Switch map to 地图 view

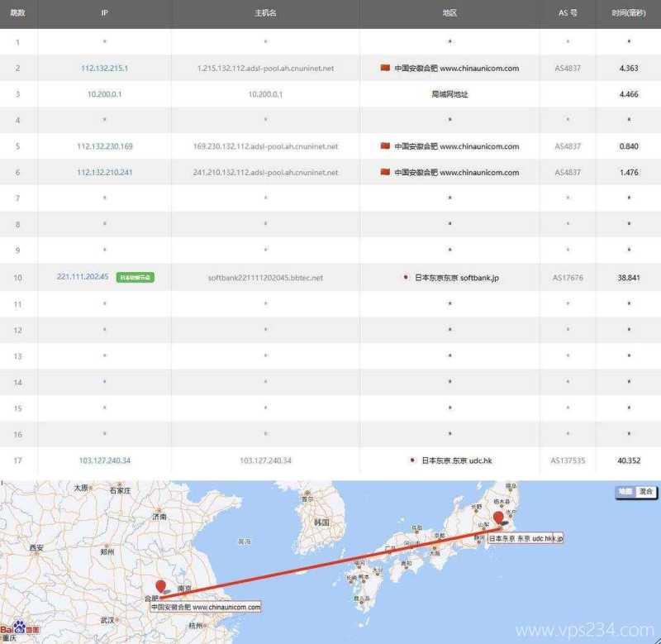pos(625,492)
